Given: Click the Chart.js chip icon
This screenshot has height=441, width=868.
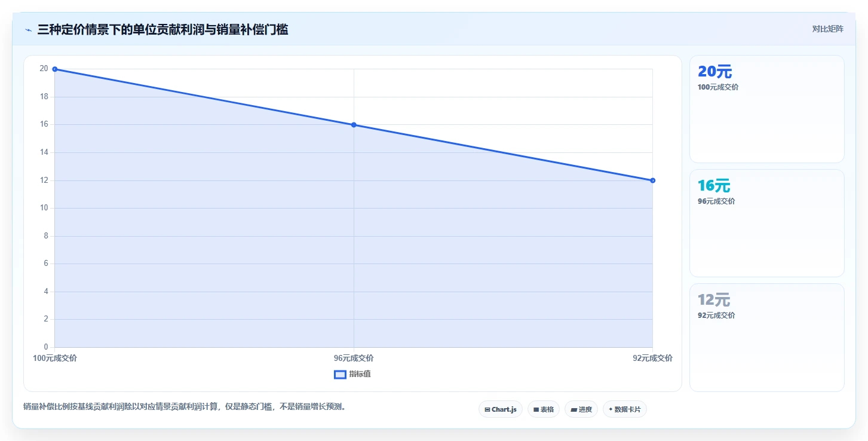Looking at the screenshot, I should tap(487, 410).
